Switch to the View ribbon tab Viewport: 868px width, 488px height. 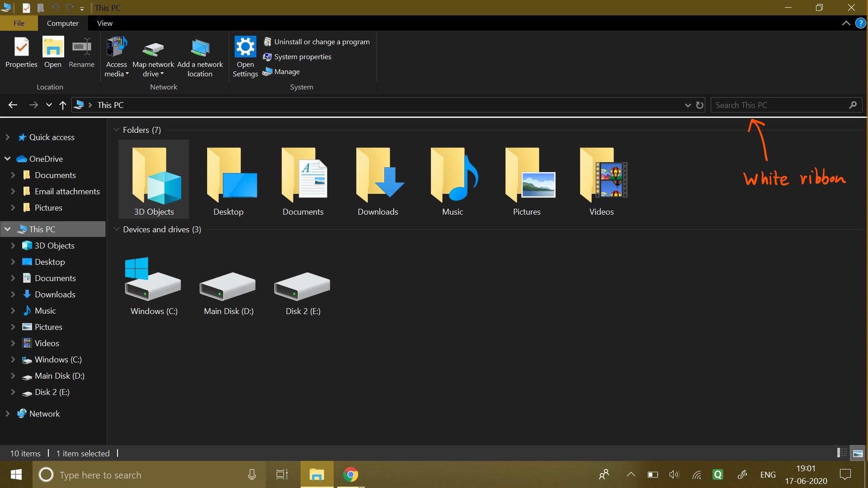tap(104, 23)
